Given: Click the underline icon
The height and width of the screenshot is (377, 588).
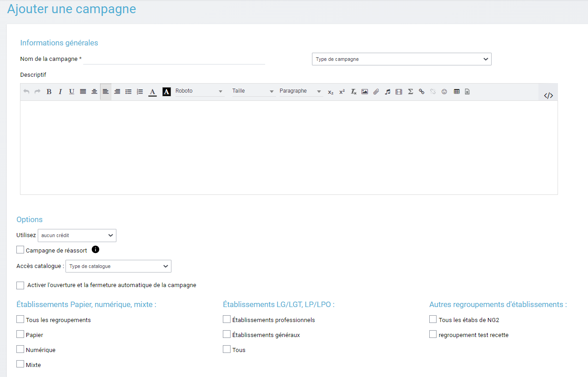Looking at the screenshot, I should pyautogui.click(x=71, y=92).
